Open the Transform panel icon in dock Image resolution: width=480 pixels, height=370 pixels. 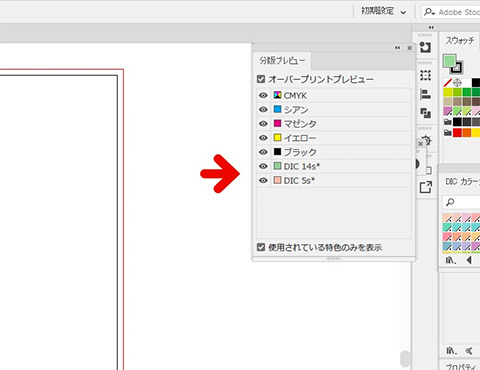click(x=425, y=75)
